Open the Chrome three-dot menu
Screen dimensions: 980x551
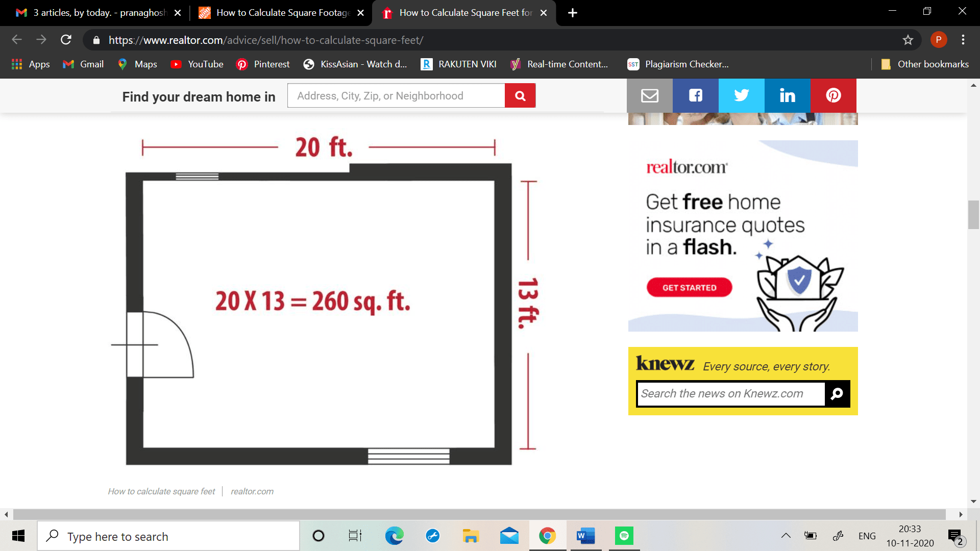point(964,40)
